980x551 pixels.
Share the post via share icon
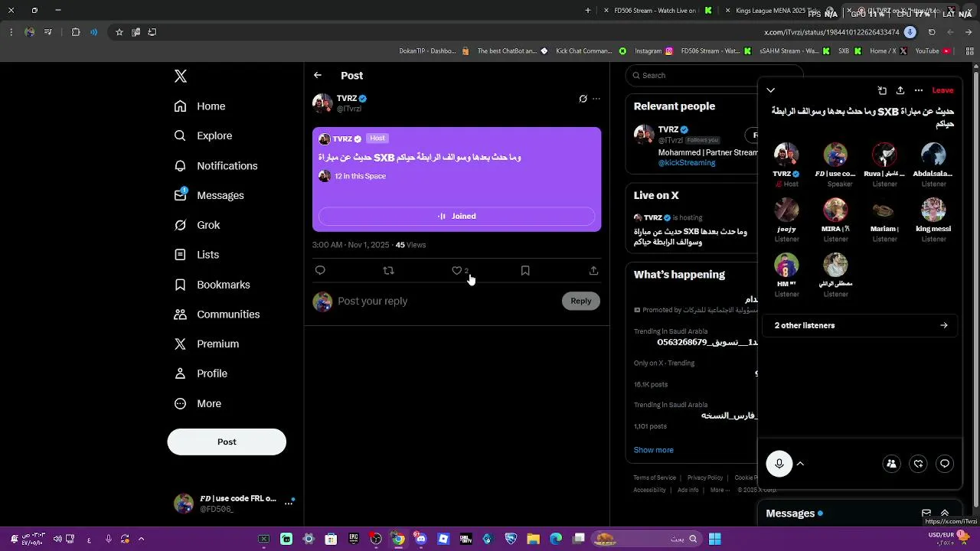[x=593, y=270]
